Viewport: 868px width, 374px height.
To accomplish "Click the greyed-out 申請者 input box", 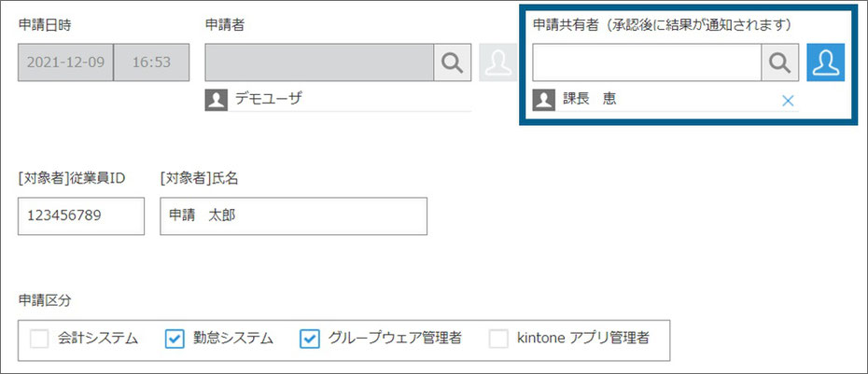I will (x=319, y=62).
